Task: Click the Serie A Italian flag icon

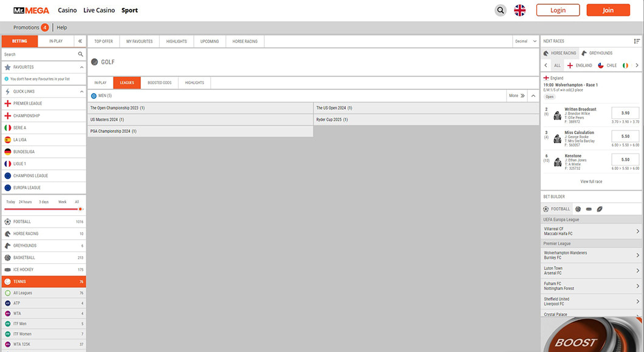Action: click(x=7, y=127)
